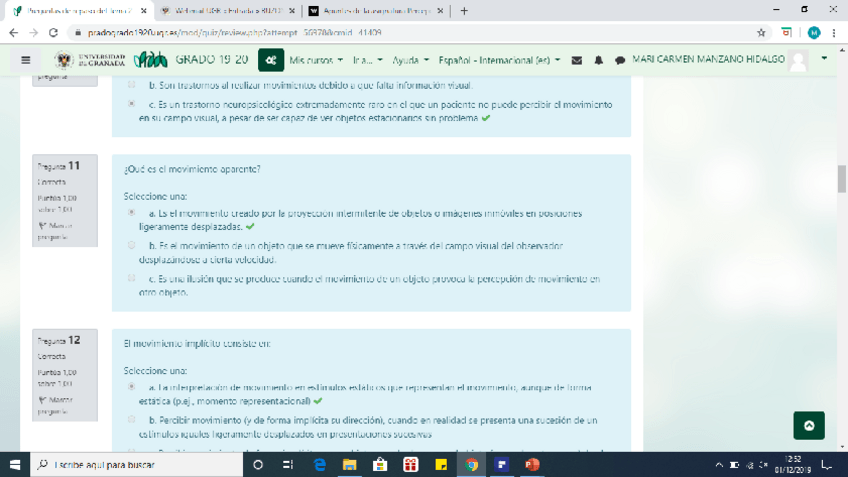Image resolution: width=848 pixels, height=477 pixels.
Task: Open the Chrome three-dot menu
Action: pos(834,33)
